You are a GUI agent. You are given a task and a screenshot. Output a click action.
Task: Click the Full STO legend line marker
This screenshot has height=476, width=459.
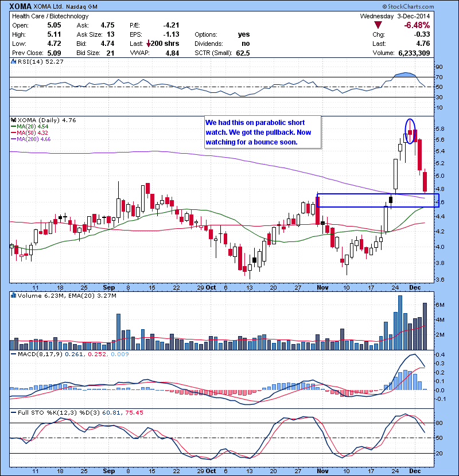[13, 412]
